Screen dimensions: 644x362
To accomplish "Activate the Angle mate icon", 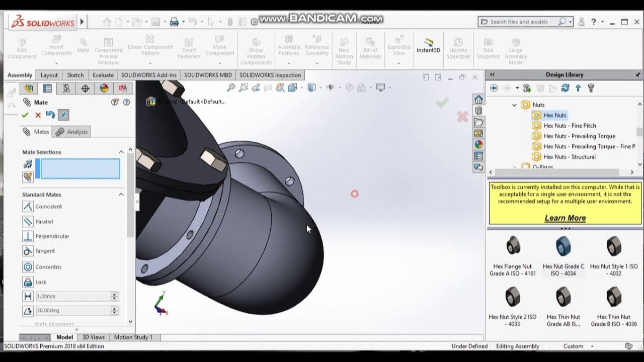I will pyautogui.click(x=28, y=311).
